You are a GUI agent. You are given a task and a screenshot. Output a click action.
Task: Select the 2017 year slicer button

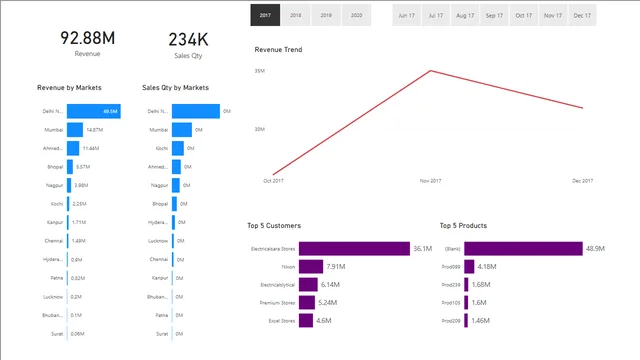tap(265, 15)
